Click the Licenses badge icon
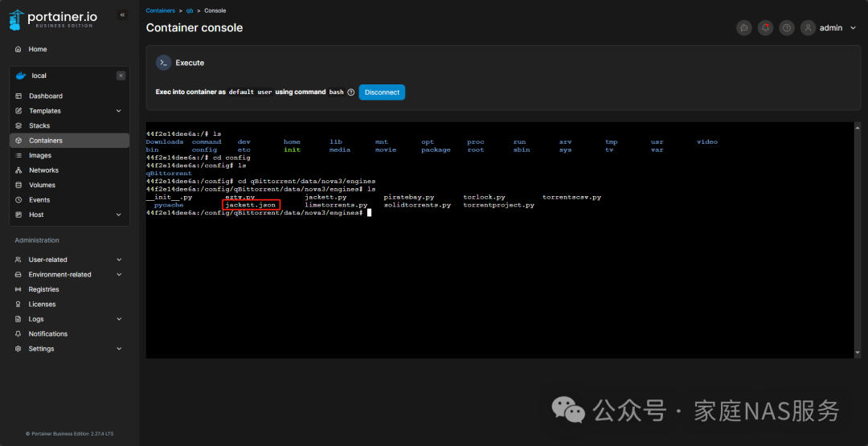 point(18,305)
